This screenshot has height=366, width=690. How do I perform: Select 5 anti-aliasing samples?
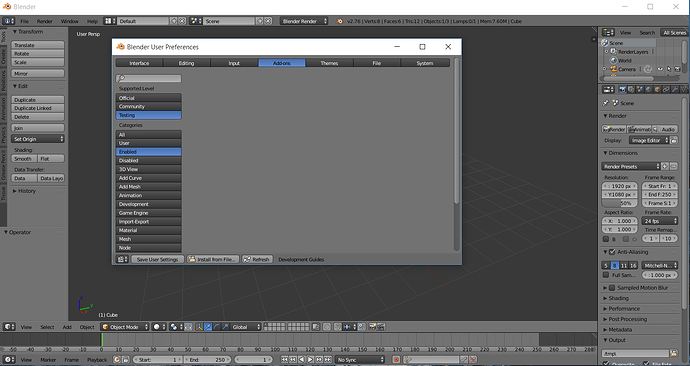tap(606, 265)
